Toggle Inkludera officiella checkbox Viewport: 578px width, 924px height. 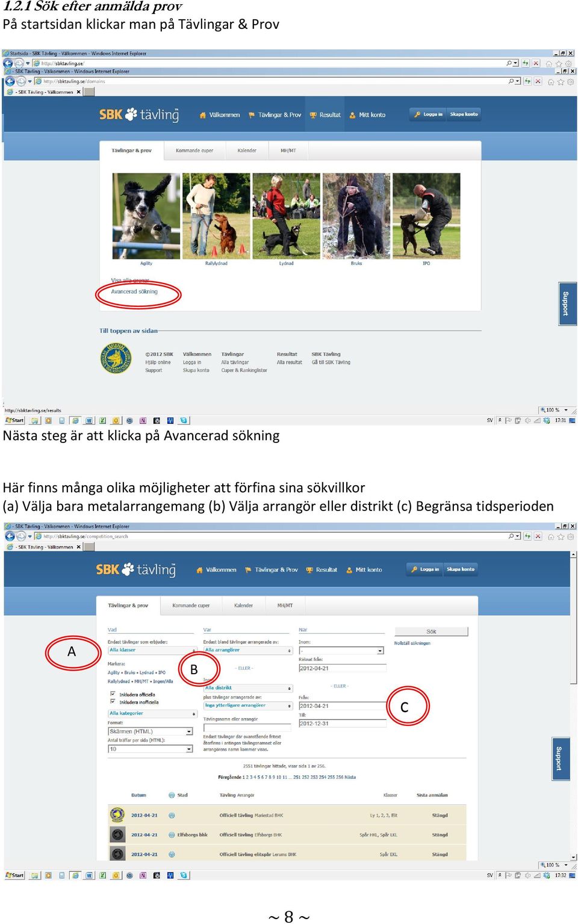pos(113,695)
